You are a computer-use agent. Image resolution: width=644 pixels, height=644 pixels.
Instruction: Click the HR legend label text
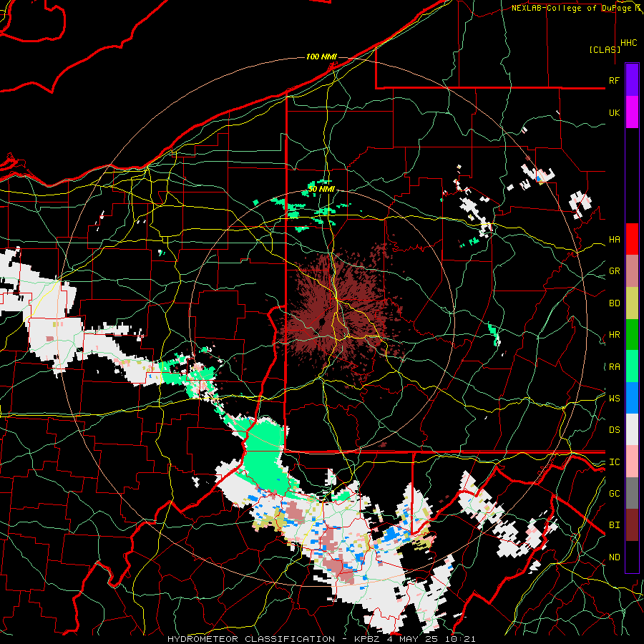point(614,335)
